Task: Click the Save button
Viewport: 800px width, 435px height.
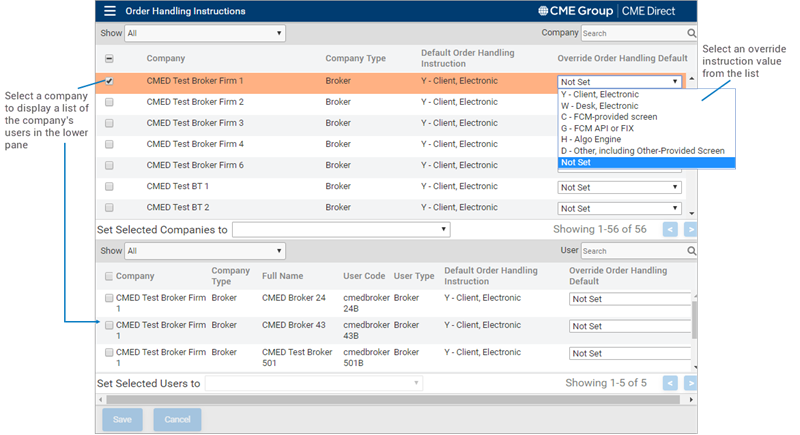Action: 122,419
